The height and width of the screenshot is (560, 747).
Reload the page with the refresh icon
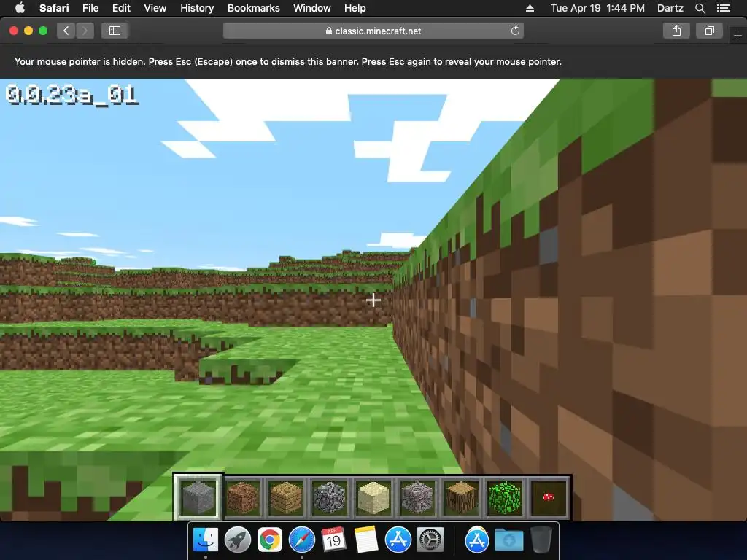pos(515,31)
